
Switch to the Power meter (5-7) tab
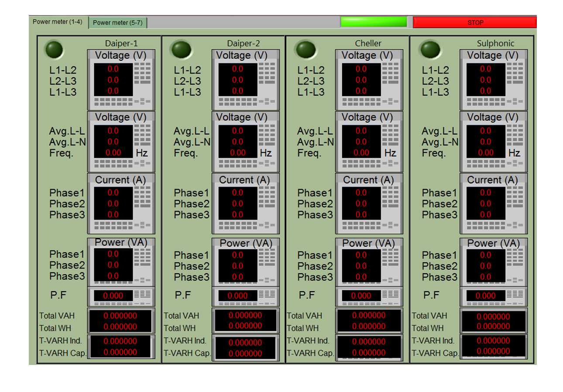(118, 23)
